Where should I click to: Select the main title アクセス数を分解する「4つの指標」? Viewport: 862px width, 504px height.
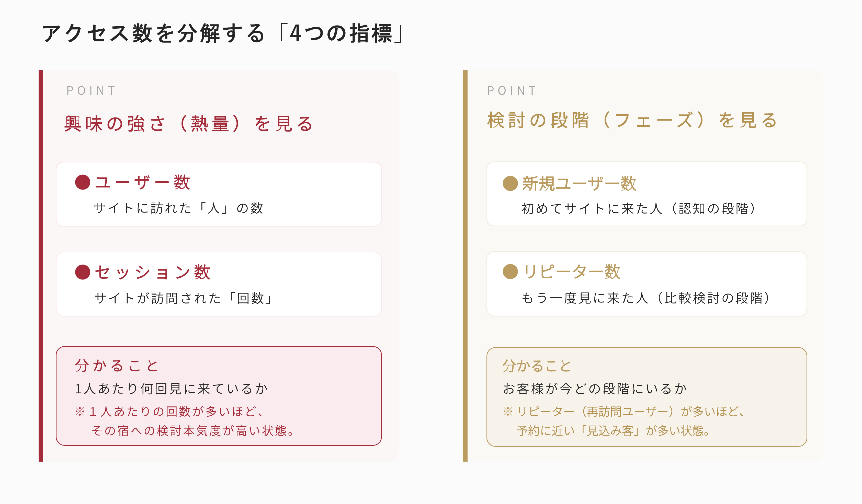click(223, 33)
